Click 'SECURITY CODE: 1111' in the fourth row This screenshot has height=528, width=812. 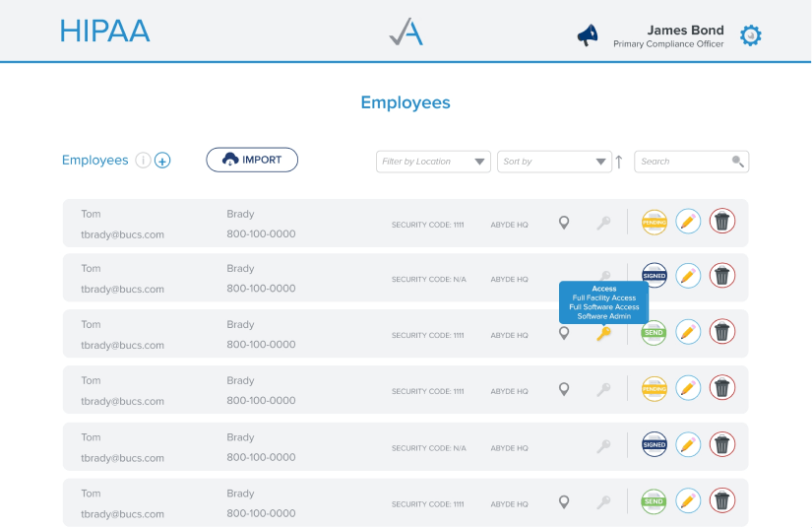click(x=428, y=391)
